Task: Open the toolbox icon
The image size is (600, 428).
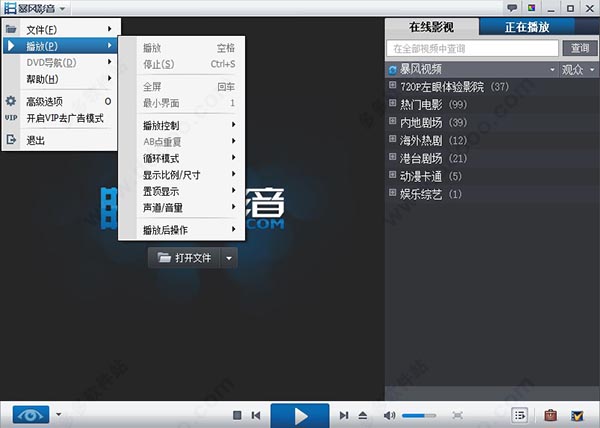Action: point(551,415)
